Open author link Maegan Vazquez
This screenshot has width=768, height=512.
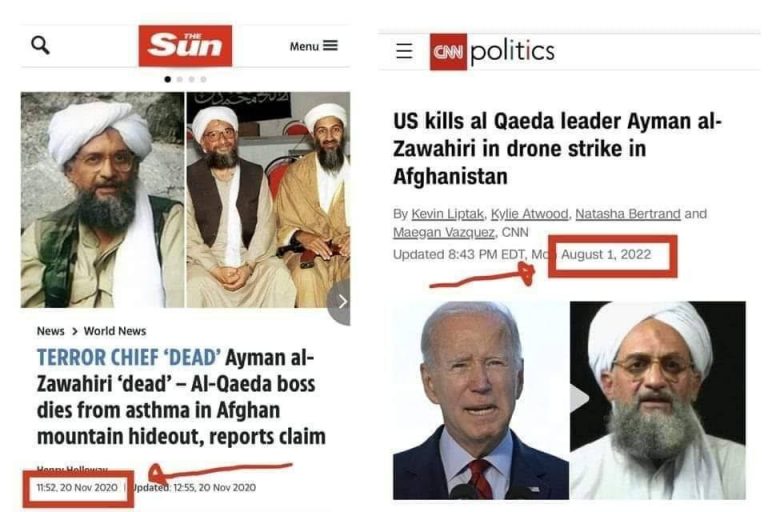(x=443, y=232)
